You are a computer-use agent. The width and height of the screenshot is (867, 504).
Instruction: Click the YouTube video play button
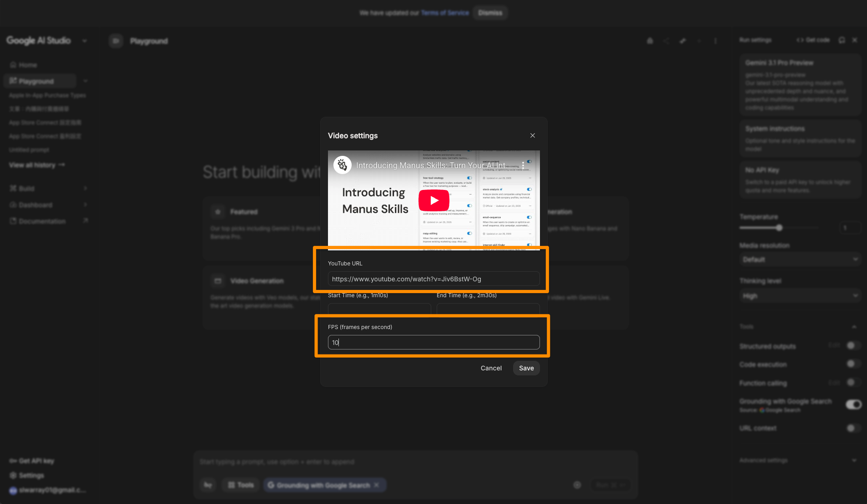point(433,200)
